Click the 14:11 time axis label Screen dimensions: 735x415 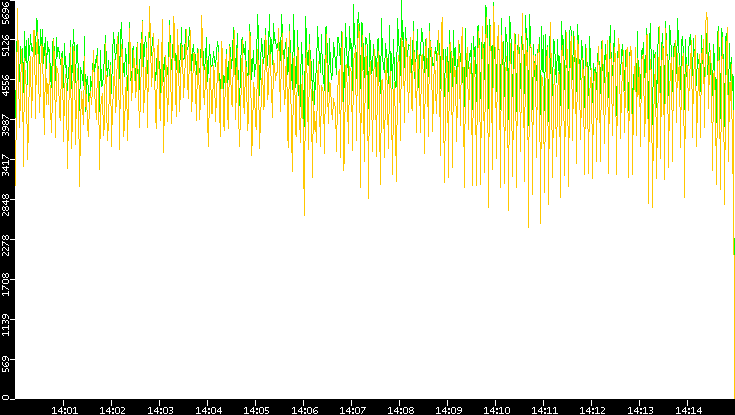click(x=544, y=410)
